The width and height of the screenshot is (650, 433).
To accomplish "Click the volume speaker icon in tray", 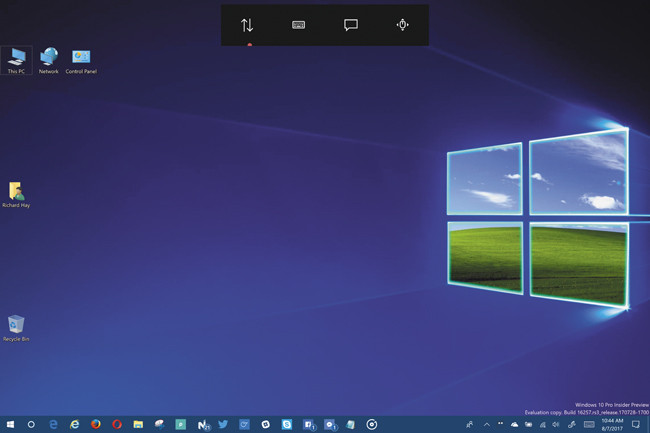I will [x=555, y=424].
